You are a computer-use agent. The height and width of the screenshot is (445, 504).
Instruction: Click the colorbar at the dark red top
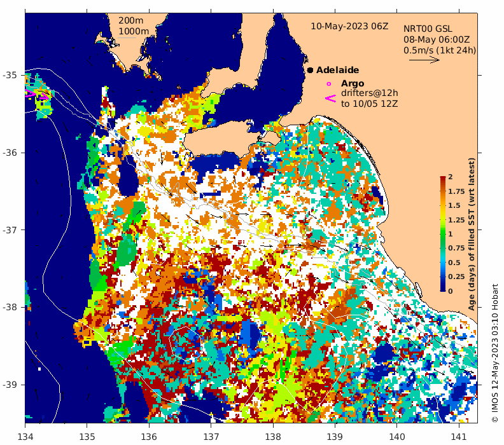click(443, 178)
